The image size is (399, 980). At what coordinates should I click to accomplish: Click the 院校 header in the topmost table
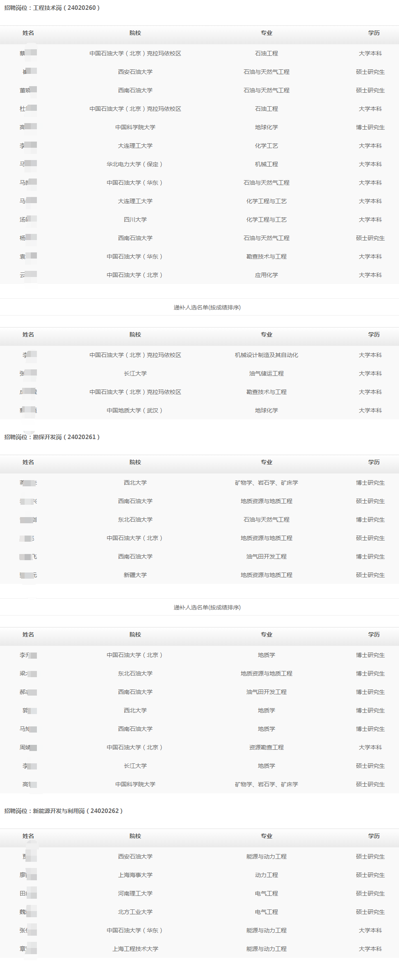coord(135,33)
